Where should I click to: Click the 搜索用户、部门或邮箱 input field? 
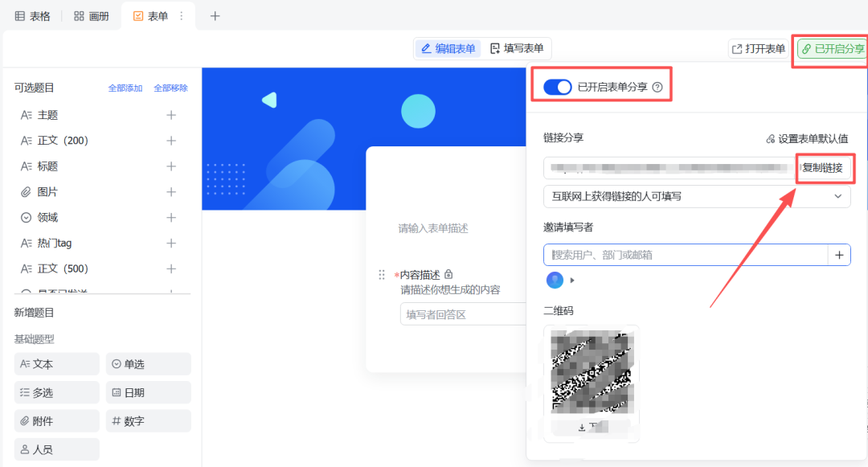[x=683, y=254]
